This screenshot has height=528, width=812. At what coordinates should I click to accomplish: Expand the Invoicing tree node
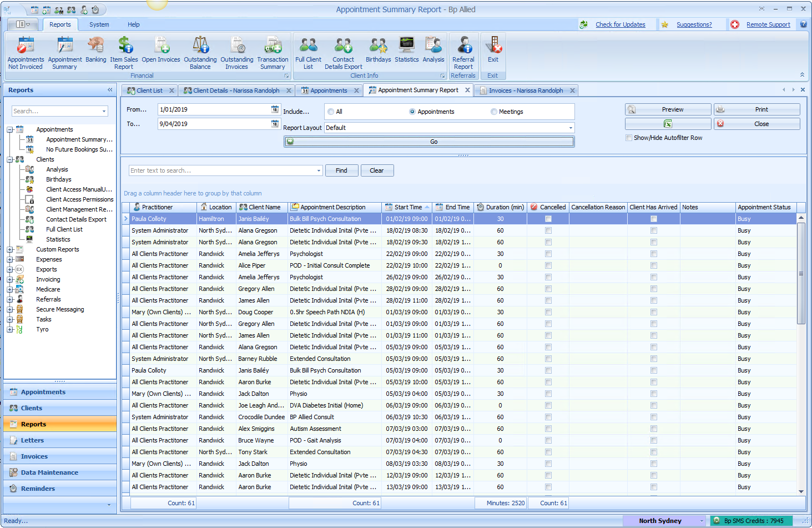(10, 279)
